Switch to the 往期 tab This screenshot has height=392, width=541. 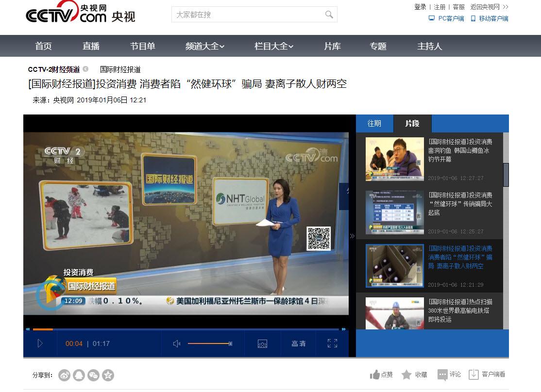pyautogui.click(x=374, y=123)
